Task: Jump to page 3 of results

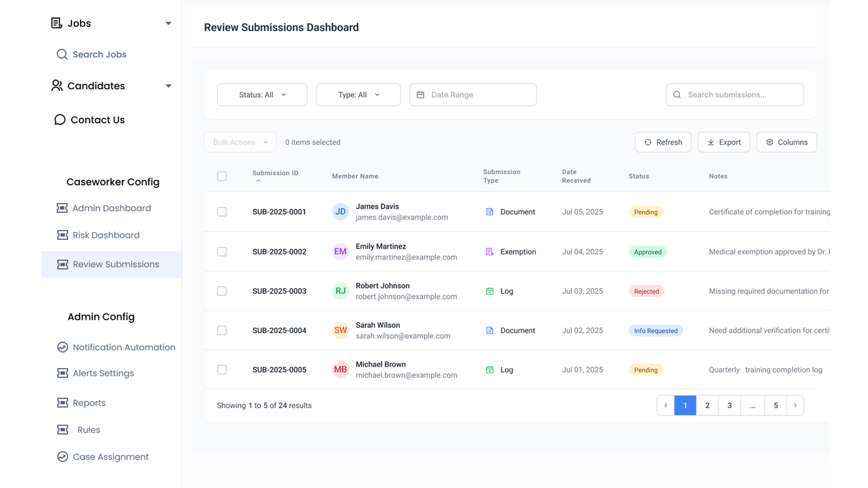Action: [x=729, y=405]
